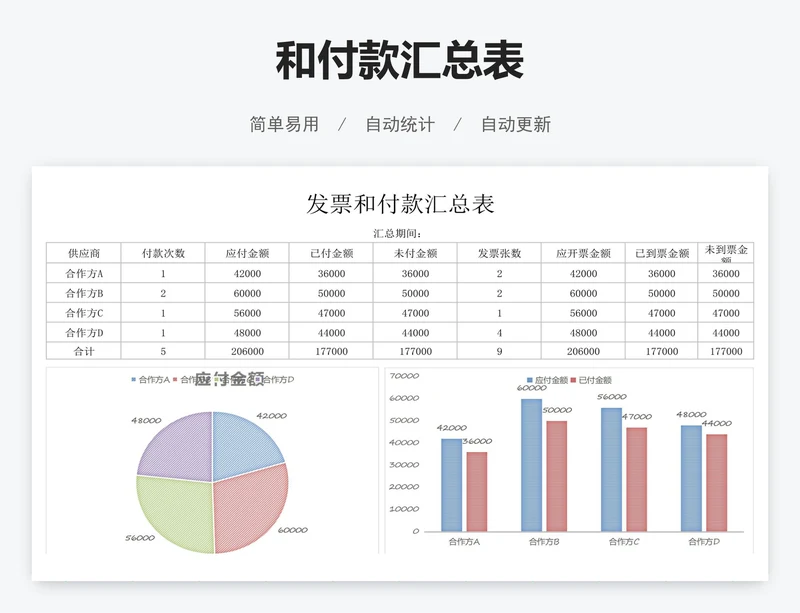Viewport: 800px width, 613px height.
Task: Select 合作方A's 应付金额 cell 42000
Action: click(x=247, y=274)
